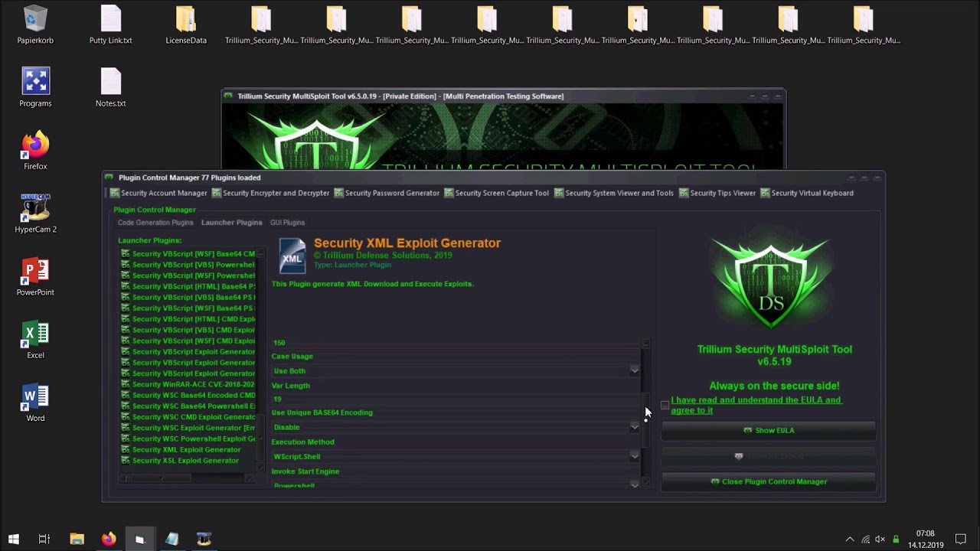Image resolution: width=980 pixels, height=551 pixels.
Task: Open the Execution Method dropdown
Action: (x=634, y=457)
